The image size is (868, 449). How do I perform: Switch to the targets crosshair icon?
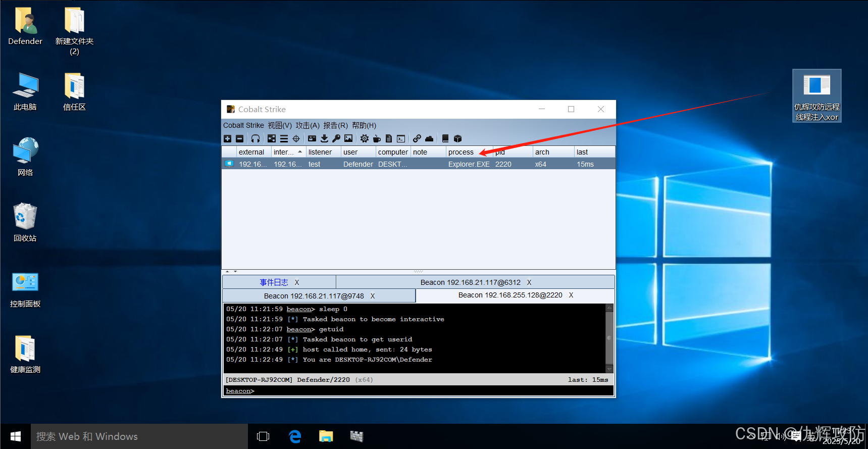[x=296, y=138]
